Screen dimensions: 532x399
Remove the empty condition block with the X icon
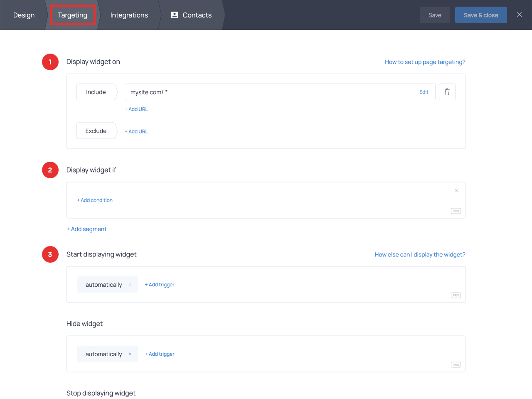[456, 190]
